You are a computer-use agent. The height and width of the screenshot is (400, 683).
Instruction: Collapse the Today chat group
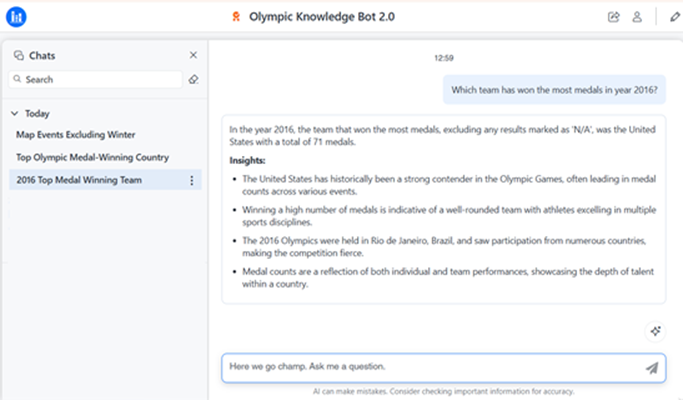15,114
